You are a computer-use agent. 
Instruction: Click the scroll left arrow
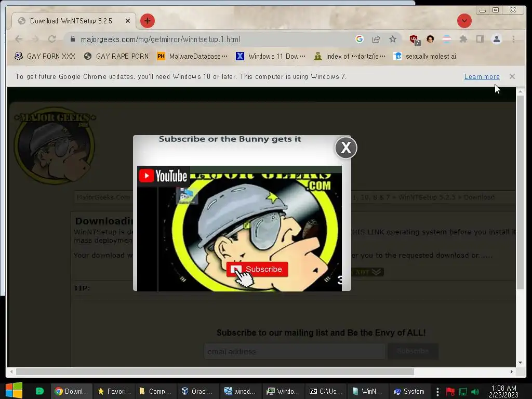pos(11,371)
